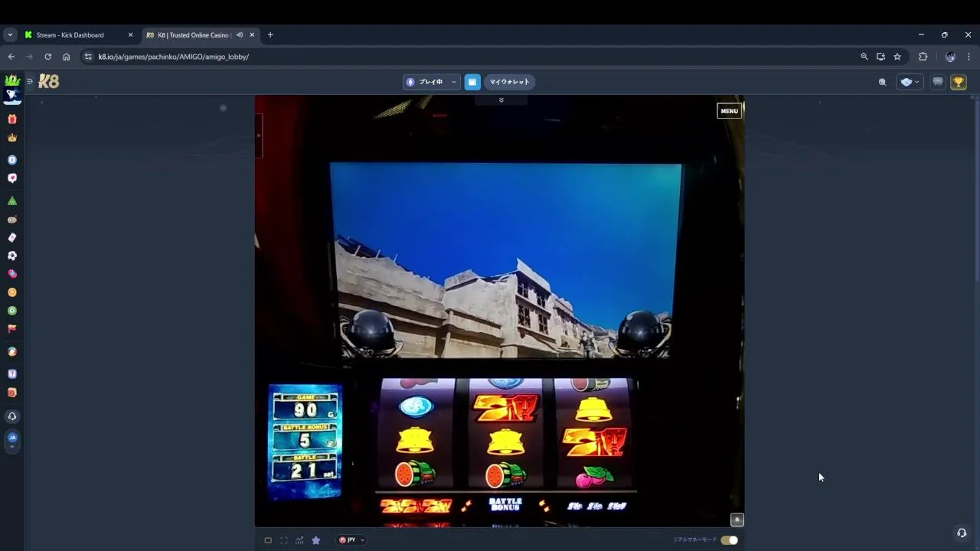Toggle the sidebar hamburger menu
This screenshot has width=980, height=551.
pyautogui.click(x=30, y=81)
